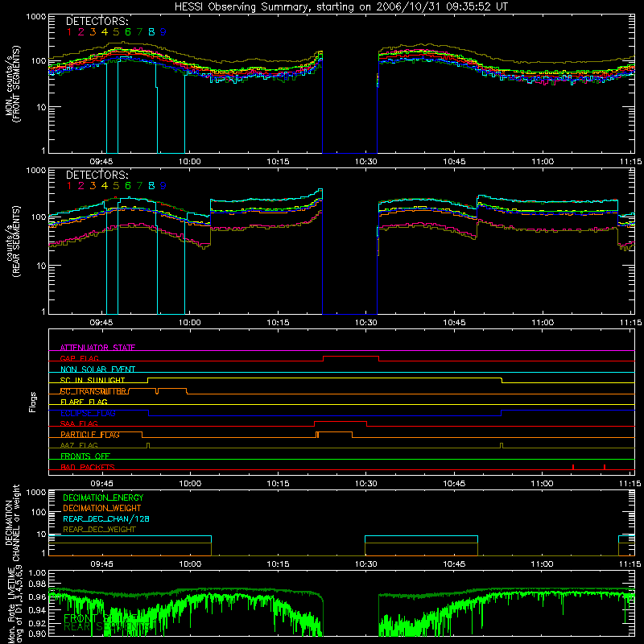Select magenta detector 2 legend in front segments panel
This screenshot has height=644, width=644.
tap(81, 32)
